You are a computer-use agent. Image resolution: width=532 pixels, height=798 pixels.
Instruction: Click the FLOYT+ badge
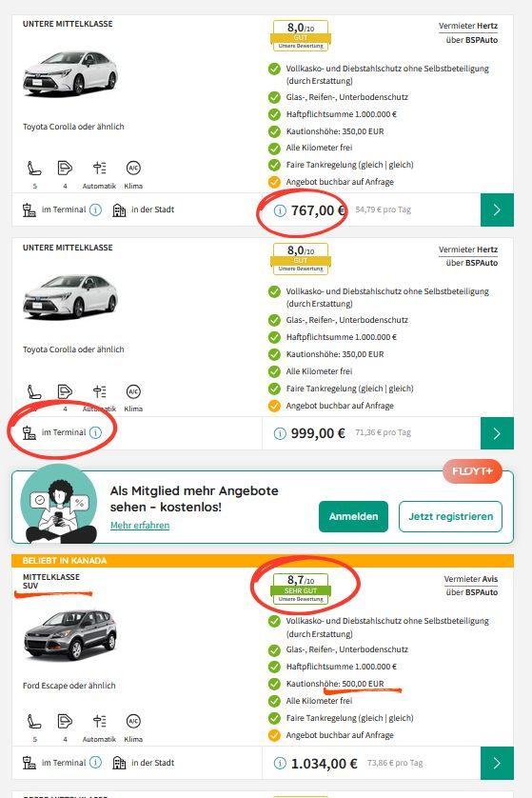tap(472, 471)
